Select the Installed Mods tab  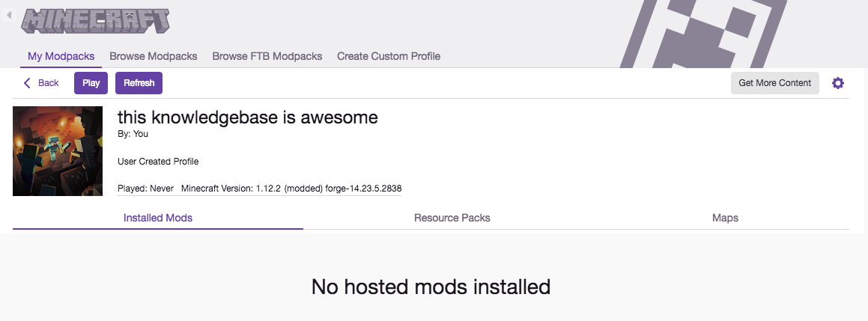[158, 218]
